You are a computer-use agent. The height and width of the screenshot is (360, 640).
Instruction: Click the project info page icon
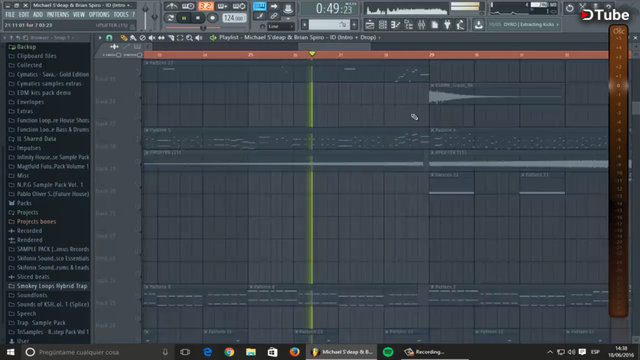[435, 25]
